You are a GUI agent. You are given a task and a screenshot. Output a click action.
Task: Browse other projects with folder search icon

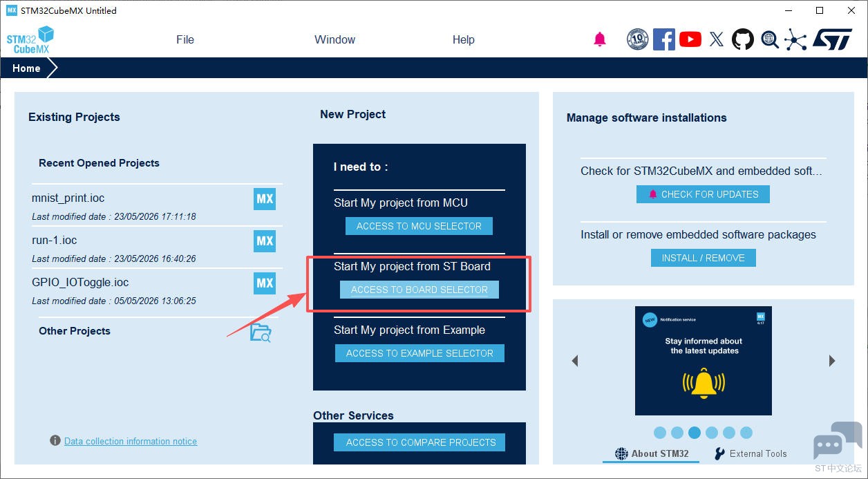(x=261, y=332)
